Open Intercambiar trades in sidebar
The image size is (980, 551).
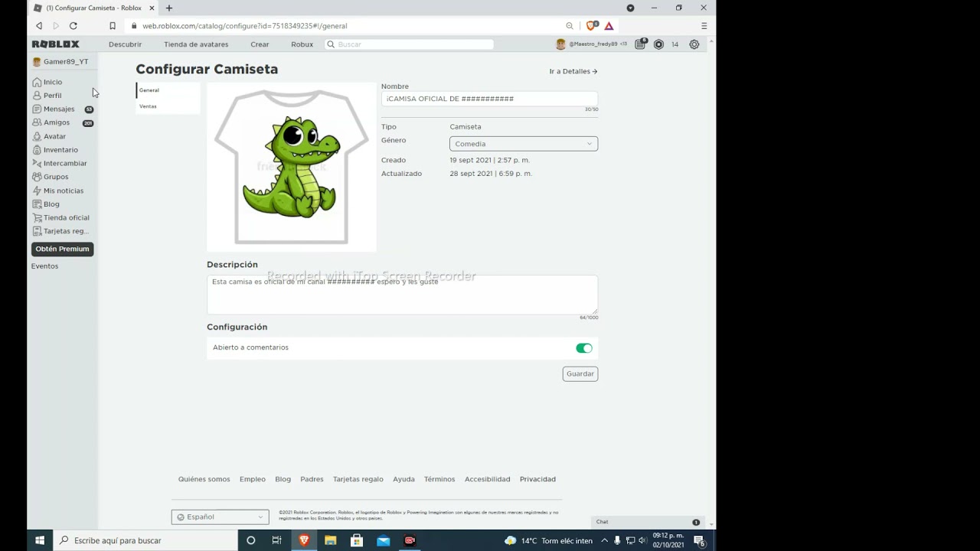[65, 163]
